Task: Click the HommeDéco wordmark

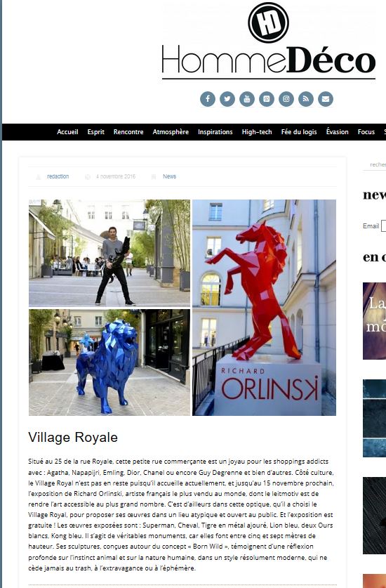Action: click(x=268, y=60)
